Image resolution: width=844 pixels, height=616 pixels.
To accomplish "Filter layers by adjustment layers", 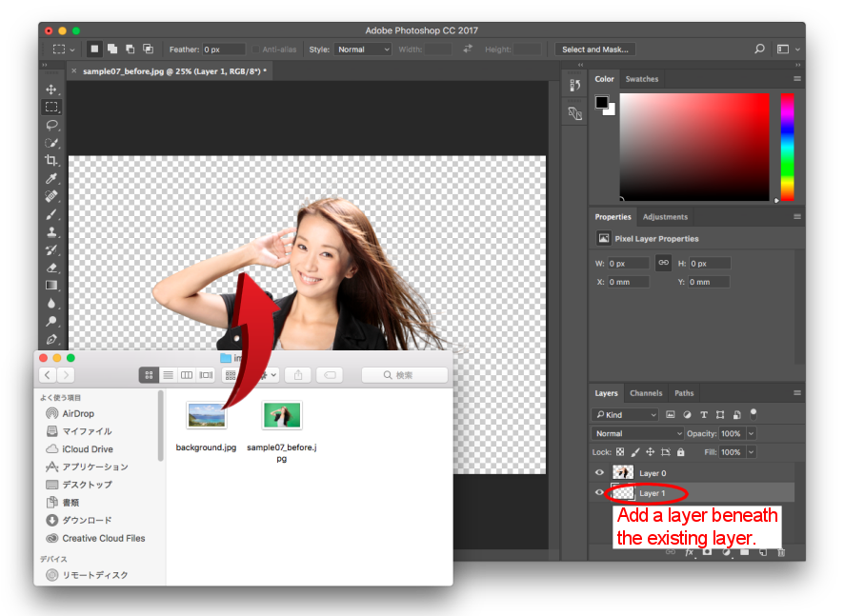I will point(687,415).
